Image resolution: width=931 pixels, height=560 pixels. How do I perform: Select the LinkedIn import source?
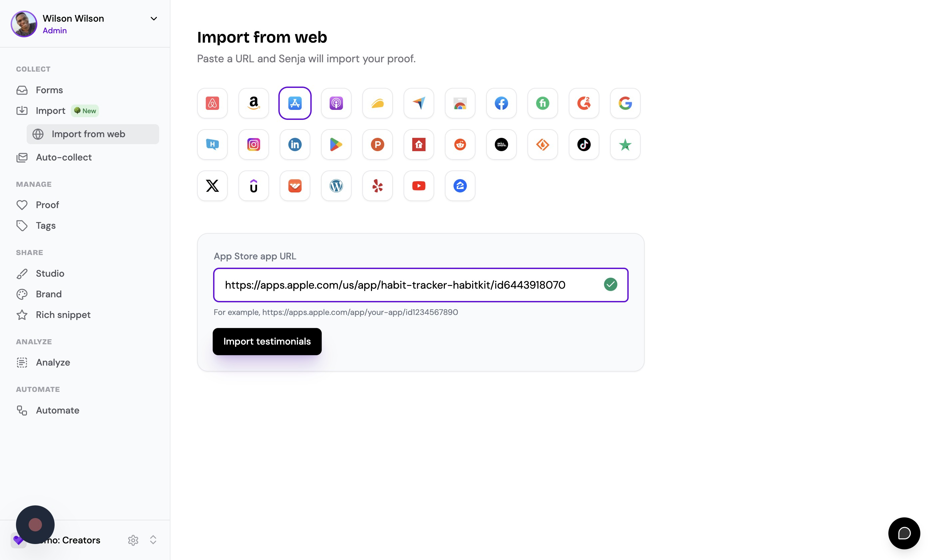click(x=295, y=144)
